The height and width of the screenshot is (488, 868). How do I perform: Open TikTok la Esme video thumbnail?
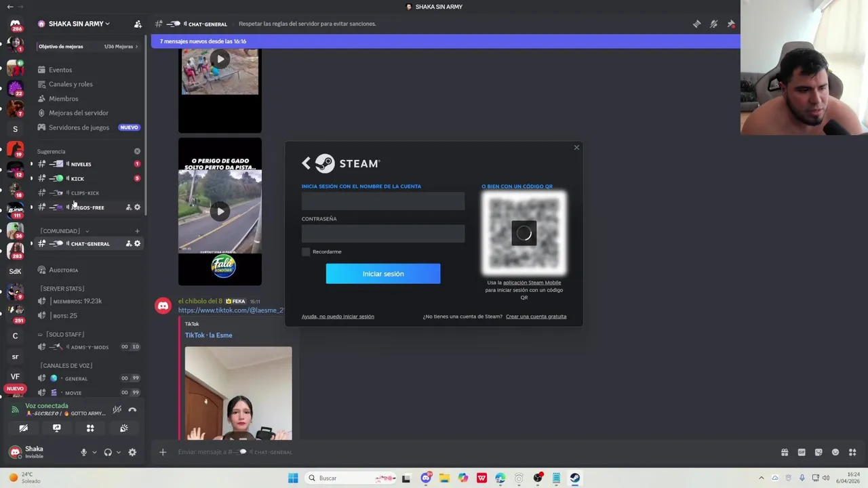point(239,393)
